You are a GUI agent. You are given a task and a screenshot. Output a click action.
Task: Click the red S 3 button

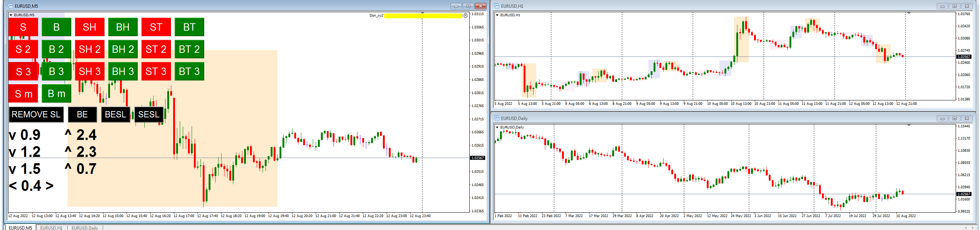point(23,72)
